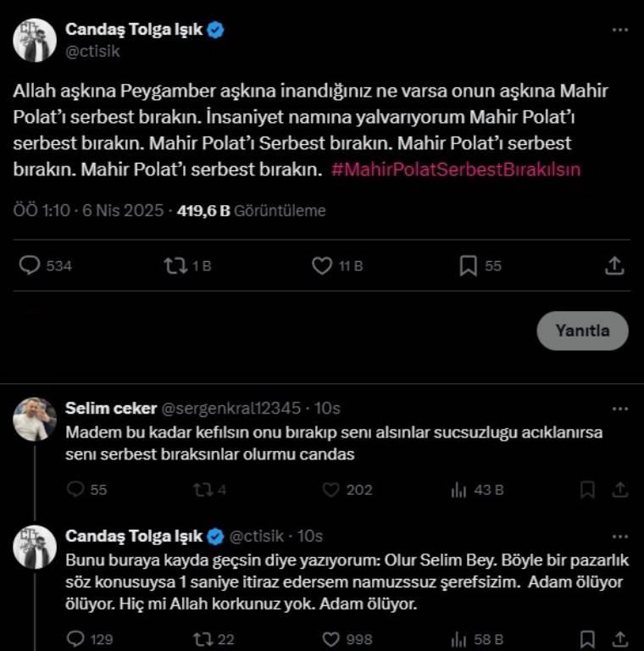Retweet Selim ceker's reply
The image size is (644, 651).
tap(205, 490)
